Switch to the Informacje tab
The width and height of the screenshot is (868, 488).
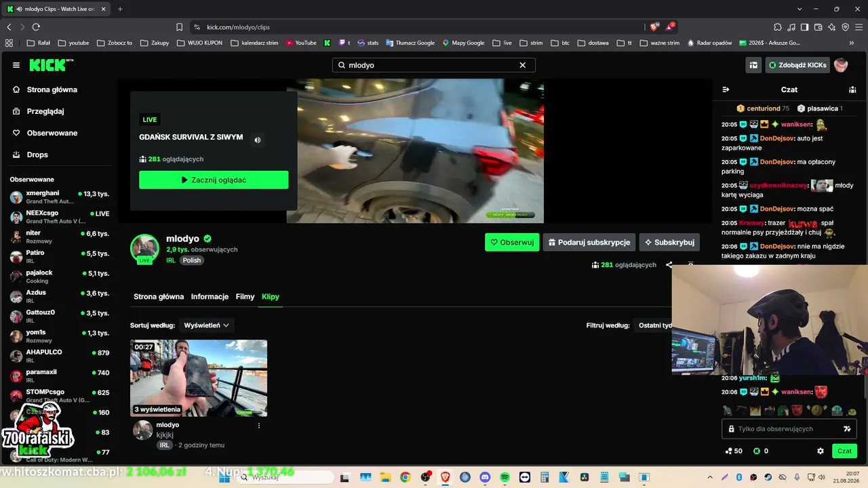click(210, 297)
